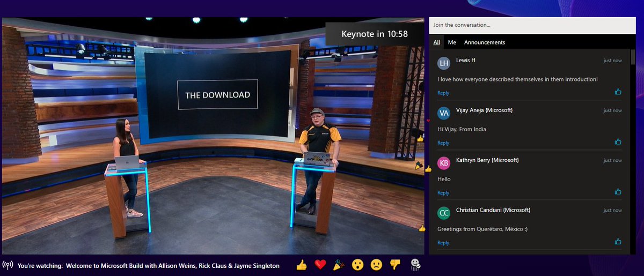Open Kathryn Berry's KB avatar
This screenshot has height=276, width=644.
[x=444, y=163]
